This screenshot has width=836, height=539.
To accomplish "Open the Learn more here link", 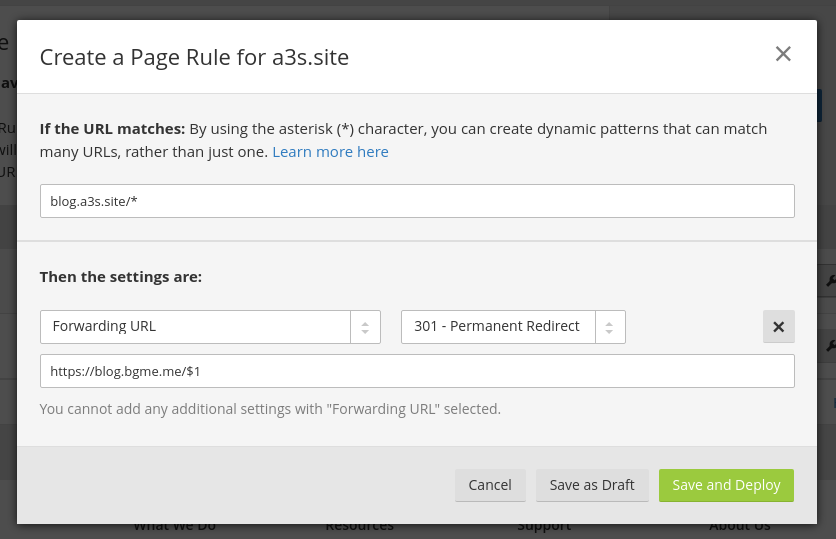I will (330, 152).
